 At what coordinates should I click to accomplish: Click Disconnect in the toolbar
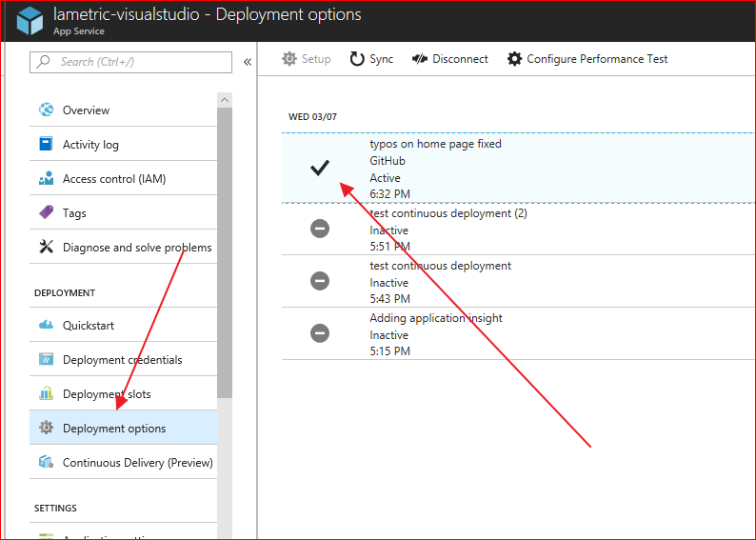[449, 59]
